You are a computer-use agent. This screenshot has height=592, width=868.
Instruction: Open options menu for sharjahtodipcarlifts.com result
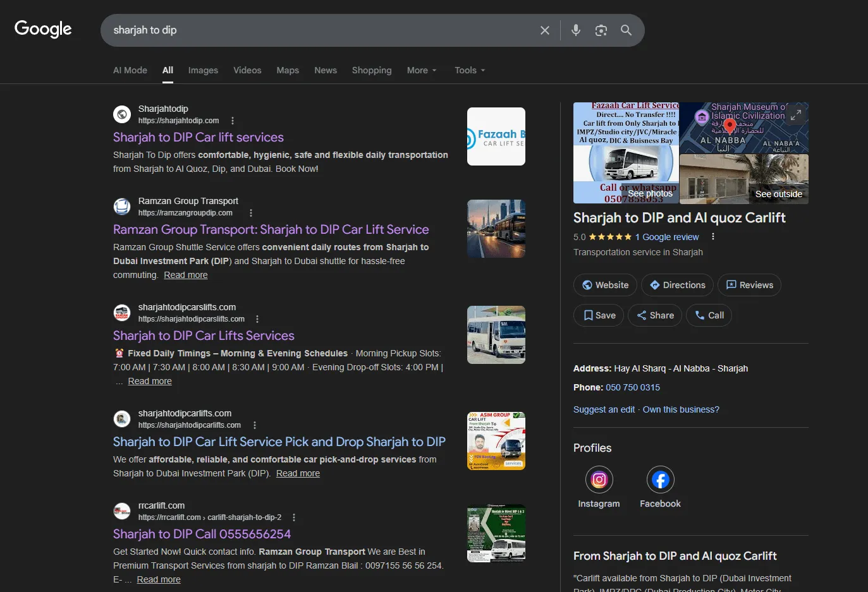tap(255, 425)
